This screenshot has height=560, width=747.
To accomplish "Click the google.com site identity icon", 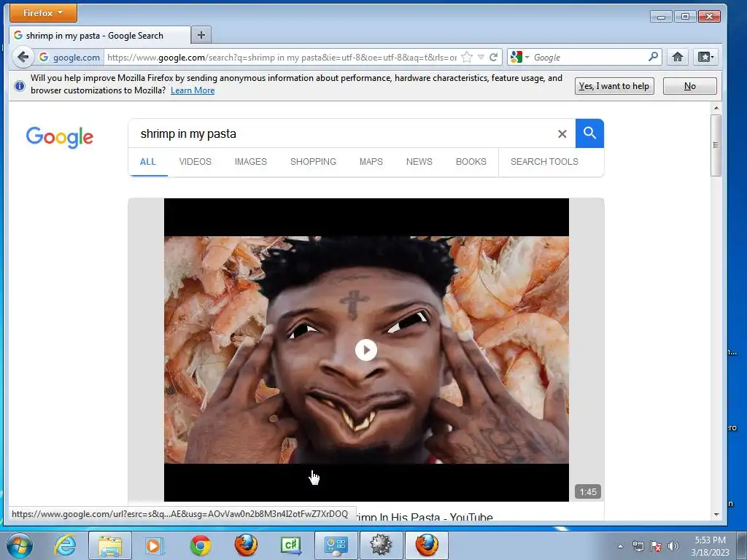I will tap(69, 58).
